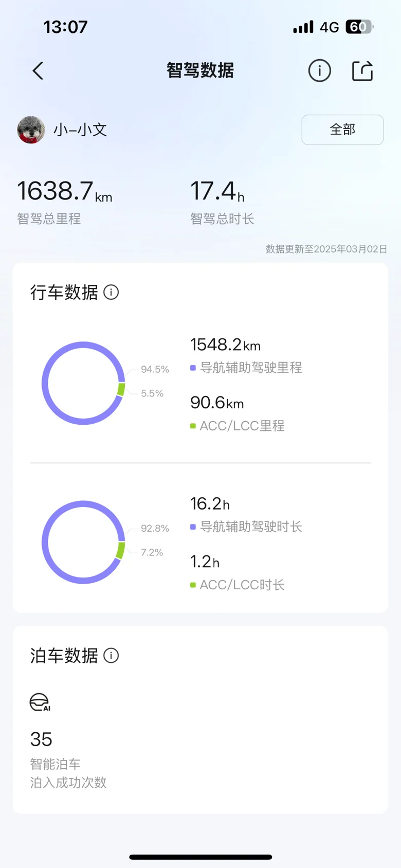The image size is (401, 868).
Task: Tap the user avatar picture
Action: tap(31, 130)
